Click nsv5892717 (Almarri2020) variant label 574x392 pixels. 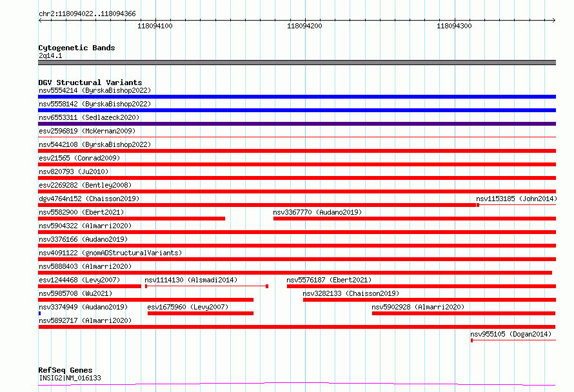(85, 320)
